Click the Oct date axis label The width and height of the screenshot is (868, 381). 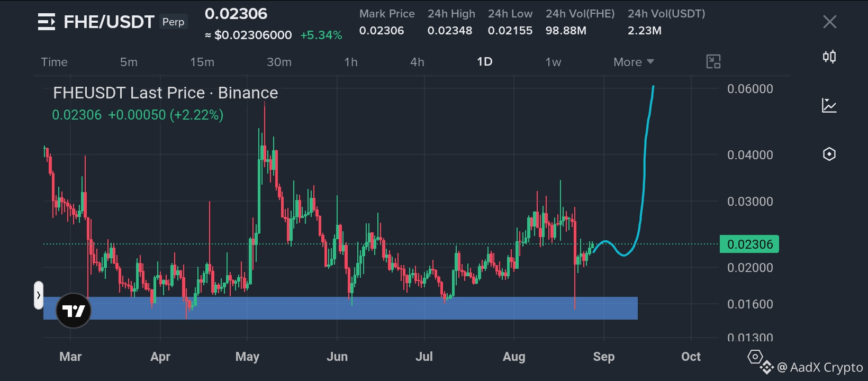(x=691, y=357)
